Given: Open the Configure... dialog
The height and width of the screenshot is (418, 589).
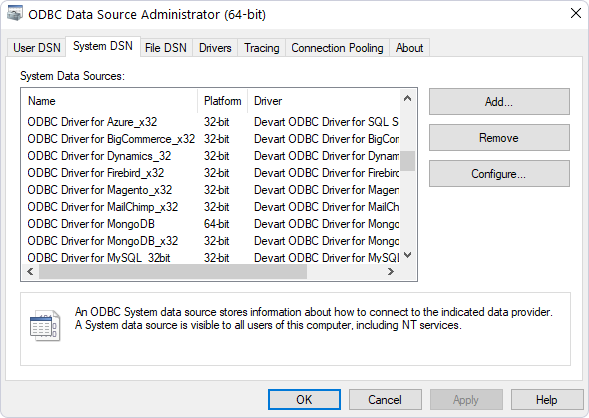Looking at the screenshot, I should (x=499, y=174).
